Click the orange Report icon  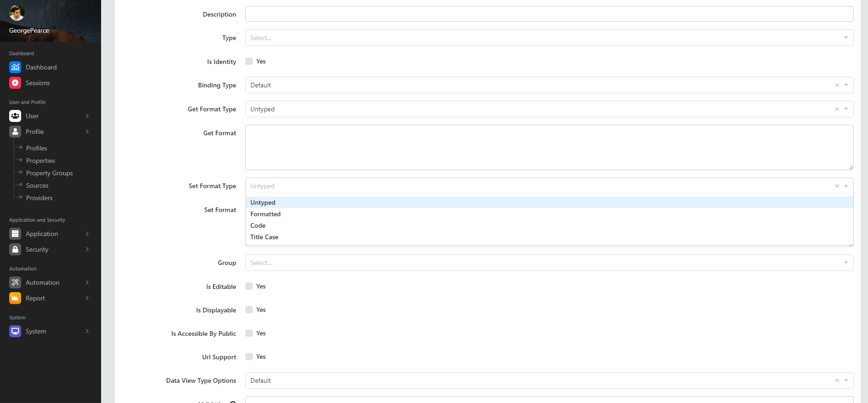[x=15, y=298]
